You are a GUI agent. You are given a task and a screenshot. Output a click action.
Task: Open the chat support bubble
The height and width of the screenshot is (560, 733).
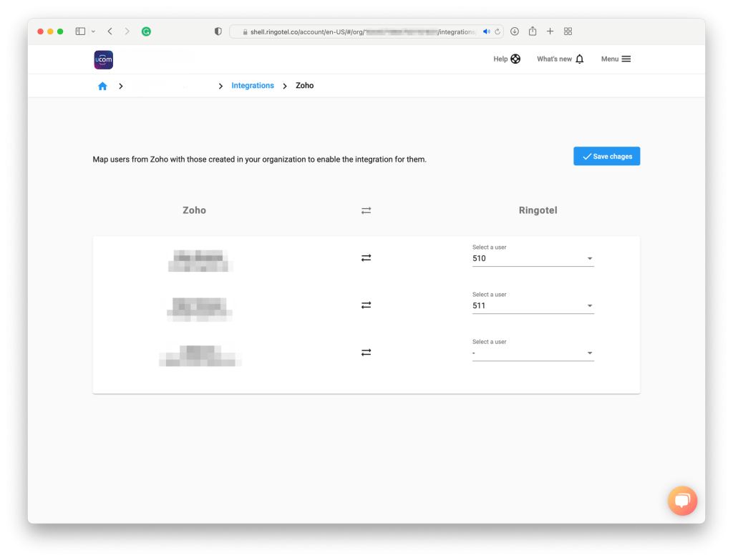[681, 501]
